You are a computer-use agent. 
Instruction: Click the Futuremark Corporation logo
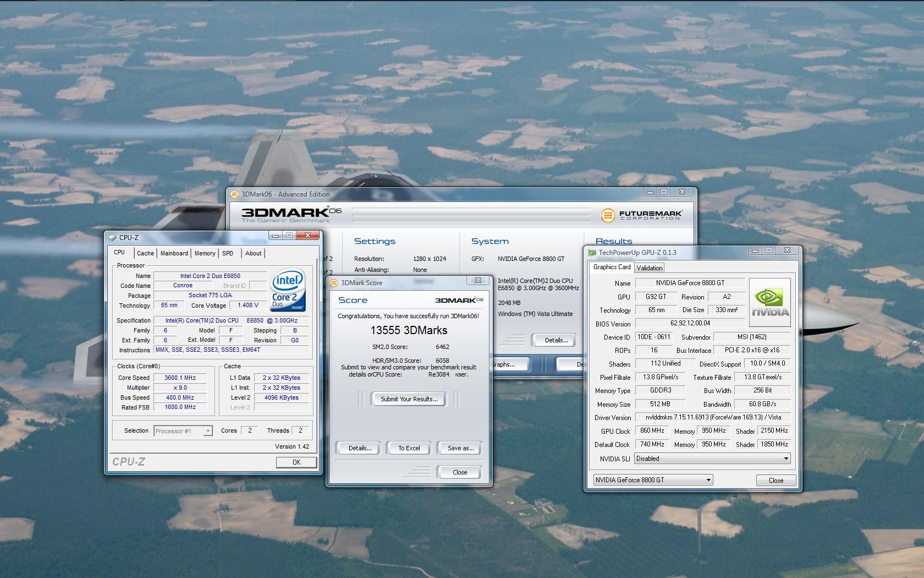pos(641,215)
